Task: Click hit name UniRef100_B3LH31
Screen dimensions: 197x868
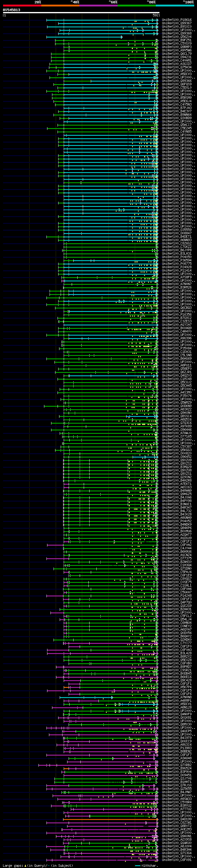Action: click(176, 253)
